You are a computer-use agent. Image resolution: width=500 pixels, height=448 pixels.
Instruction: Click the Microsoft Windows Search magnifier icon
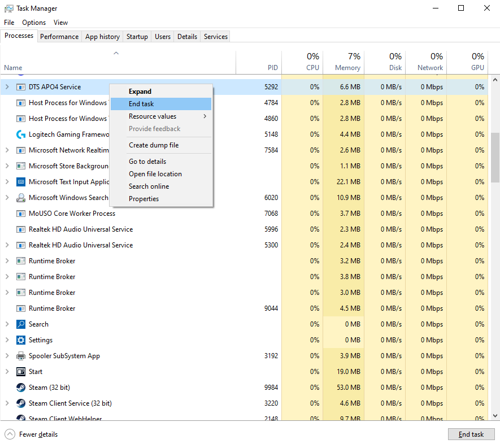21,198
